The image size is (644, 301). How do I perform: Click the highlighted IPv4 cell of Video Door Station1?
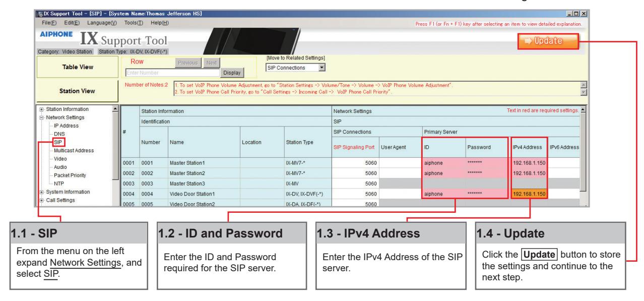coord(529,193)
